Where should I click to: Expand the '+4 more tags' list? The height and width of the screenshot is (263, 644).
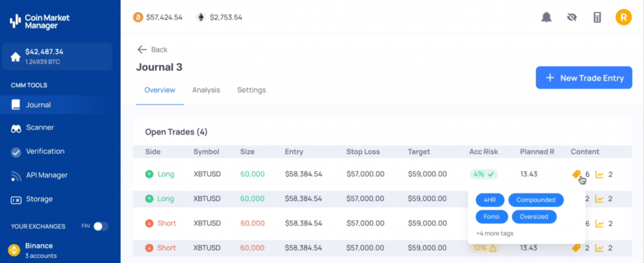(x=495, y=233)
